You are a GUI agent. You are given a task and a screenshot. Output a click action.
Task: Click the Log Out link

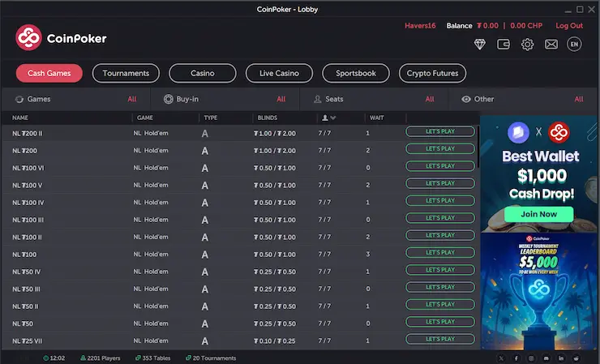569,26
